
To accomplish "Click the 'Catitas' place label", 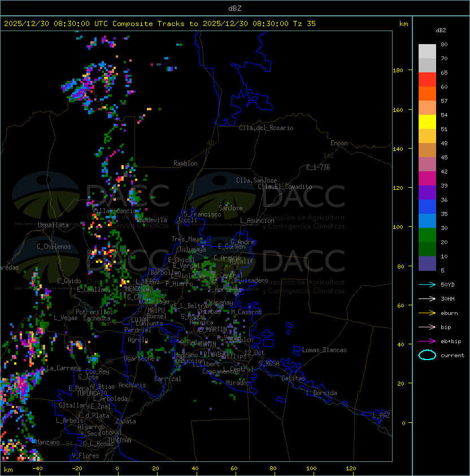I will pos(293,378).
